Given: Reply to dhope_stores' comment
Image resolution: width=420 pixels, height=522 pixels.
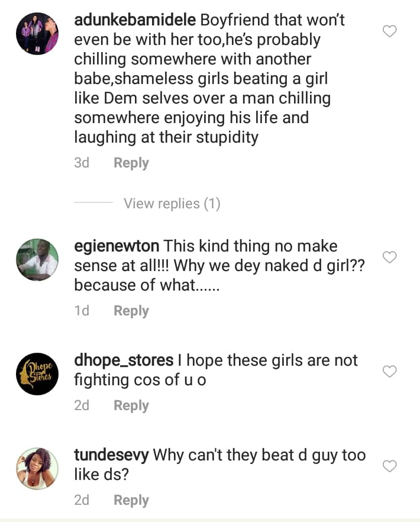Looking at the screenshot, I should coord(131,405).
